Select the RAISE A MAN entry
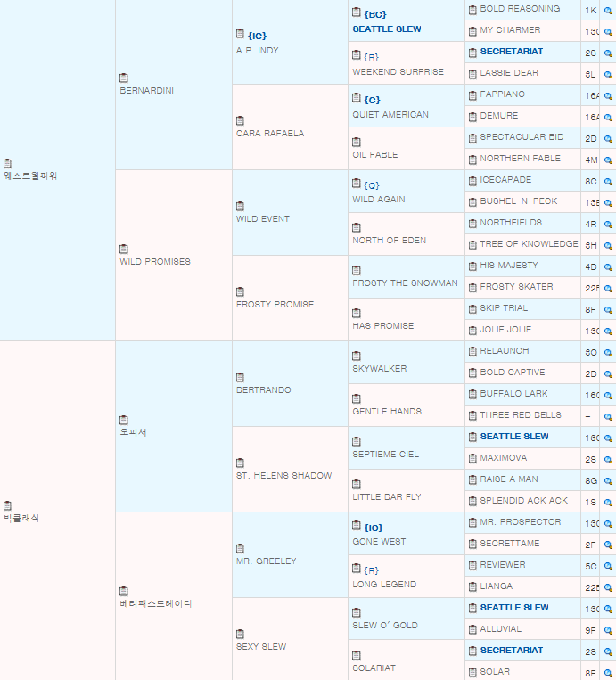Viewport: 616px width, 680px height. 509,479
